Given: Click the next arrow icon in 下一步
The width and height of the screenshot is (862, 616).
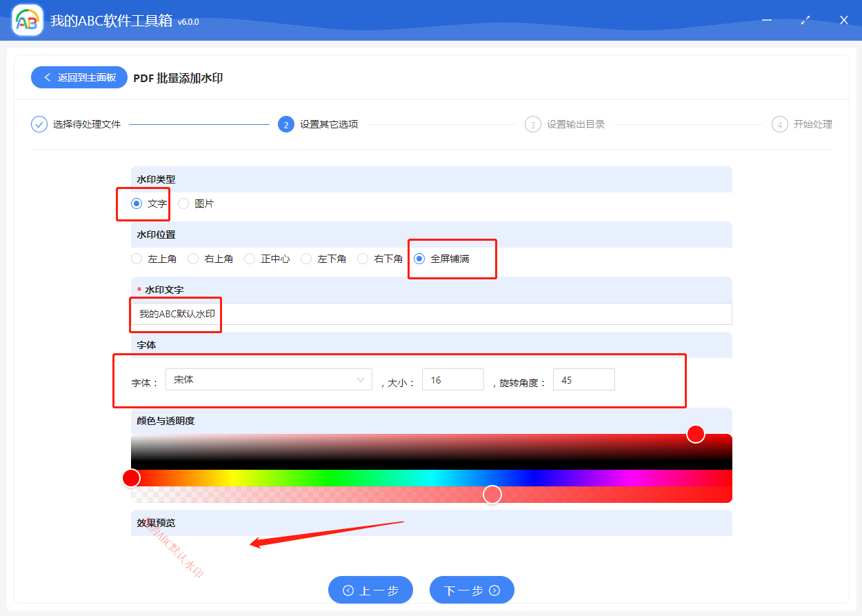Looking at the screenshot, I should pos(494,590).
